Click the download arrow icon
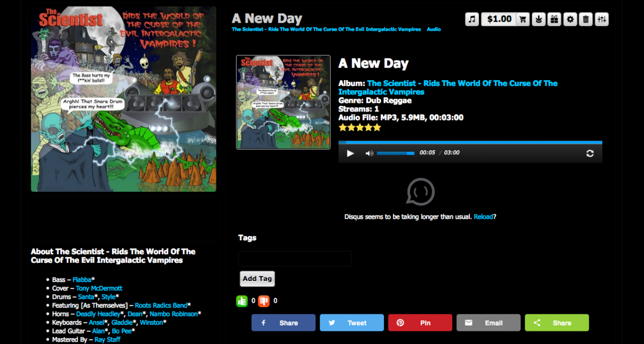Viewport: 644px width, 344px height. [539, 19]
